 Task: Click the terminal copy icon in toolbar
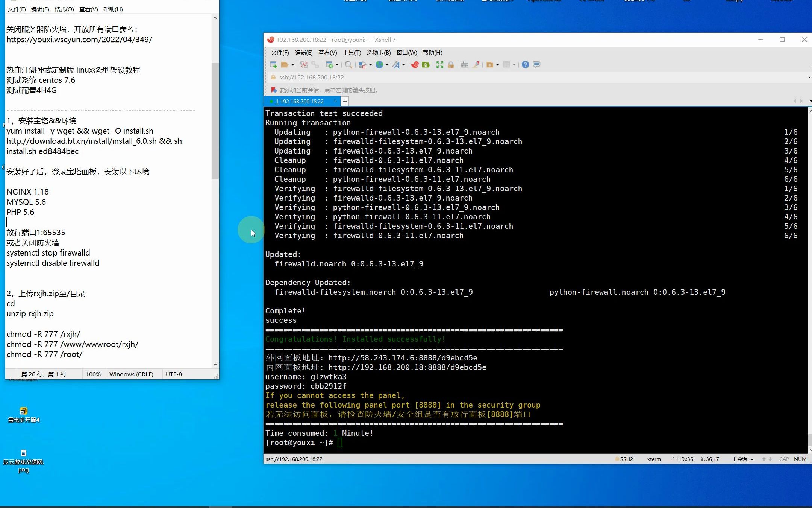(x=361, y=64)
